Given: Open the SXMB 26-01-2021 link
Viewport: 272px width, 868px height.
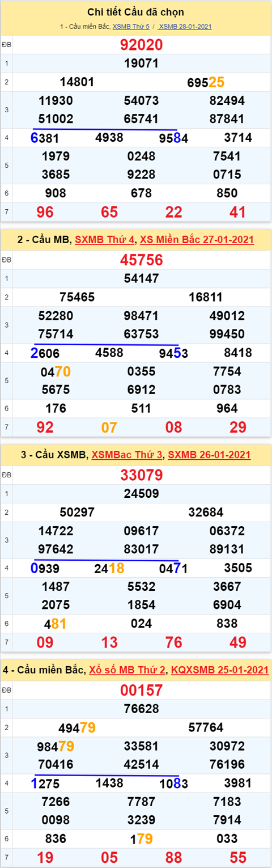Looking at the screenshot, I should 209,455.
